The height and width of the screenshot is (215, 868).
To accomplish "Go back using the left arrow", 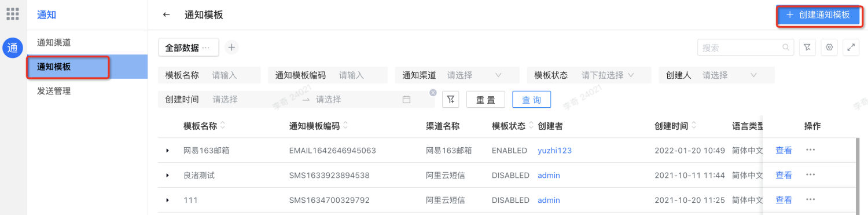I will point(167,15).
